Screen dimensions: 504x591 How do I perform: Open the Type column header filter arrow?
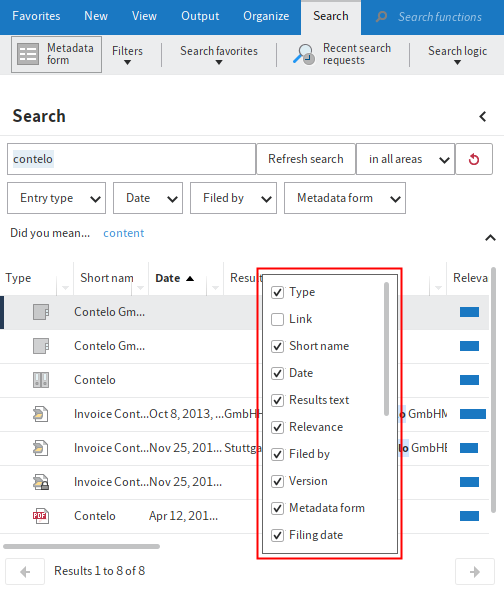tap(65, 288)
